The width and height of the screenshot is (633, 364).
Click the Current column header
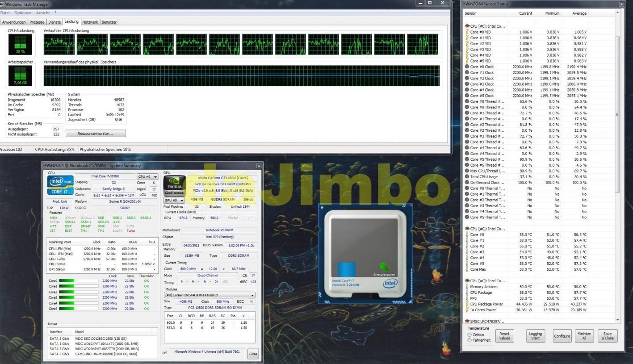[x=525, y=13]
